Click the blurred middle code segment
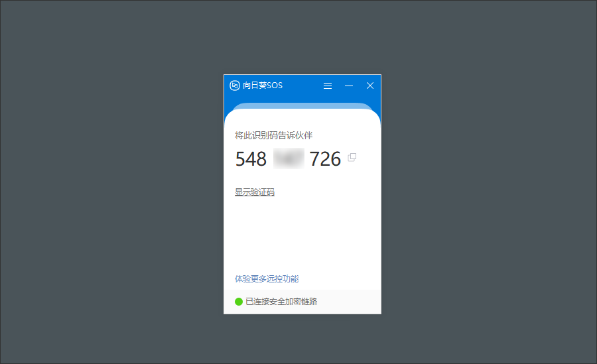 coord(289,158)
